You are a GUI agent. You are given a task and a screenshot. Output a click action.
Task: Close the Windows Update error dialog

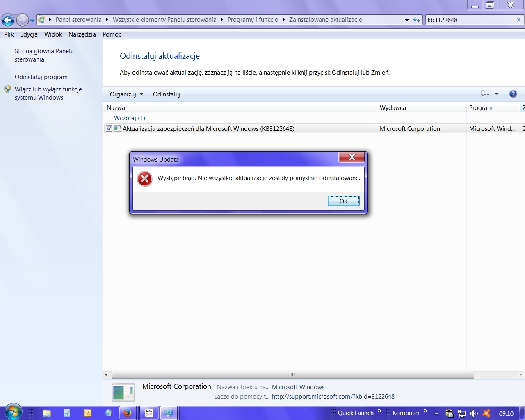pyautogui.click(x=352, y=157)
